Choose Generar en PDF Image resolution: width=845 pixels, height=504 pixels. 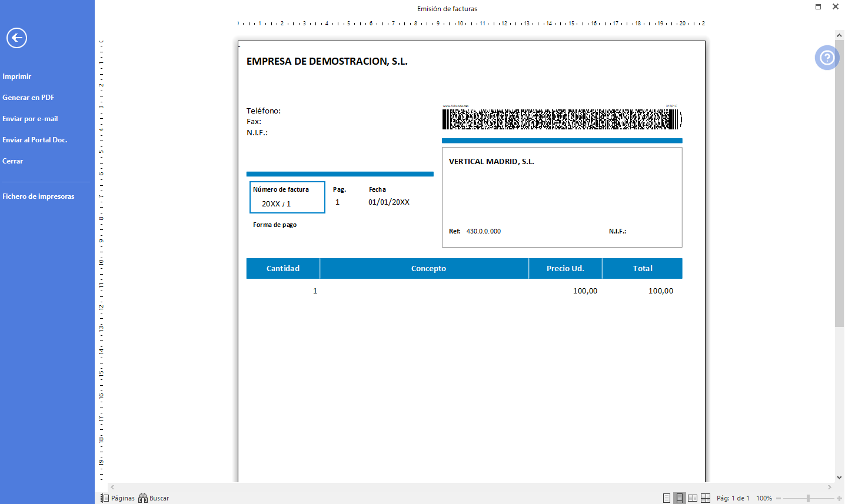[28, 98]
